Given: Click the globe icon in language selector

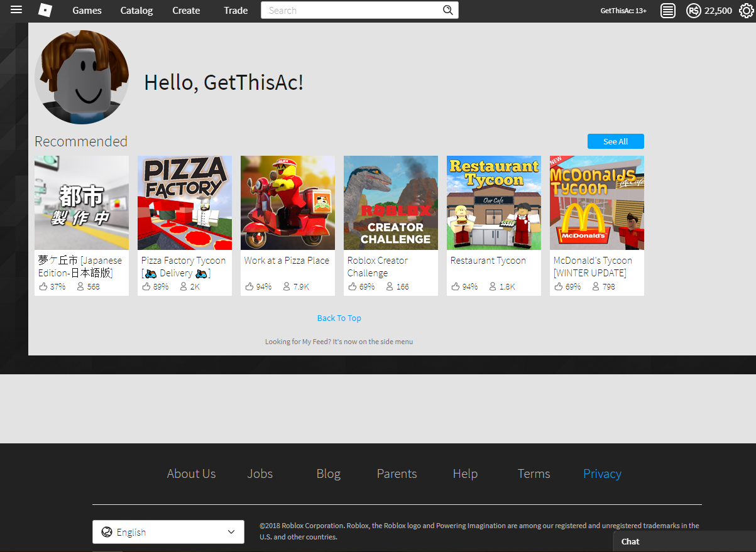Looking at the screenshot, I should tap(107, 532).
